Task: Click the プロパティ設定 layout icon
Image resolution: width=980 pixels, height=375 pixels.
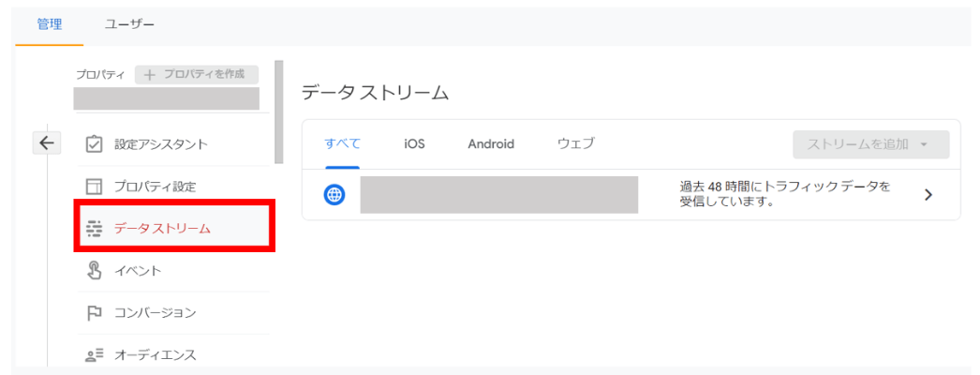Action: pos(94,187)
